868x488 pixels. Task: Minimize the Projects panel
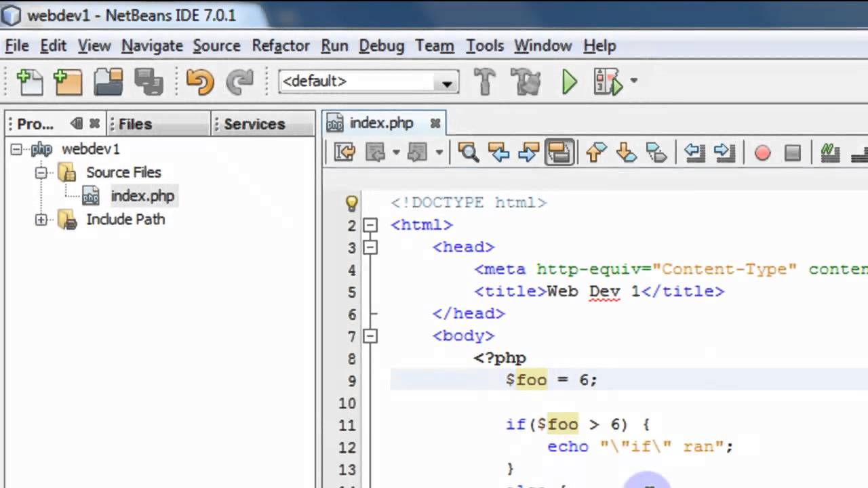(x=77, y=123)
